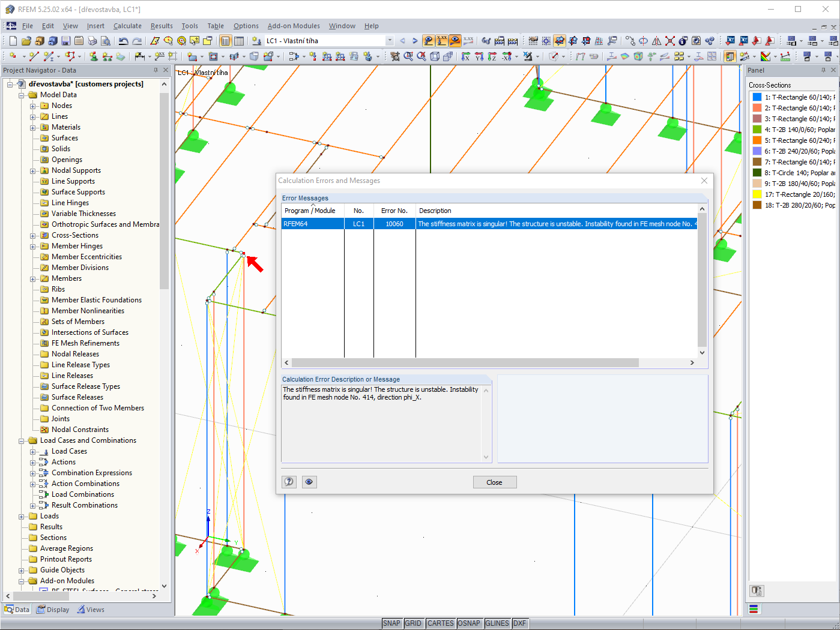Redo the last undone action

pyautogui.click(x=137, y=41)
